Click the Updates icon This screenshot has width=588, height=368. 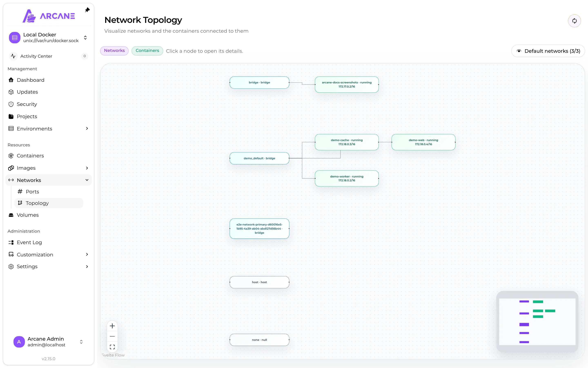click(11, 92)
